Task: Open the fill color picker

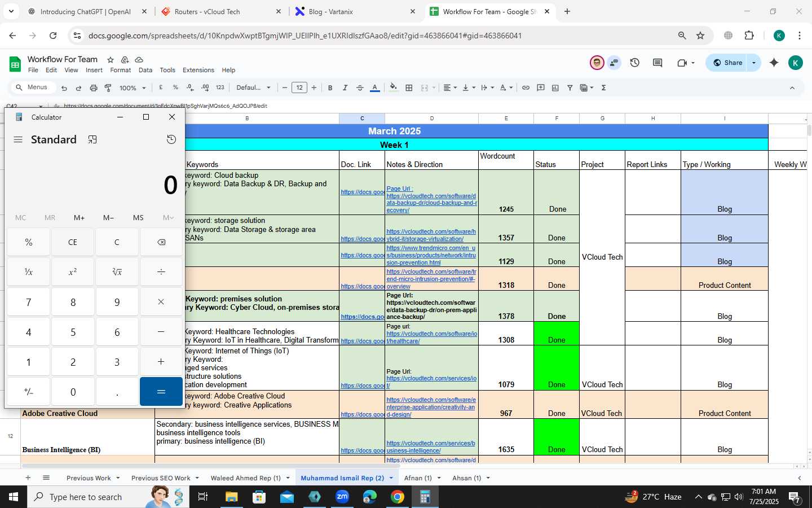Action: tap(394, 87)
